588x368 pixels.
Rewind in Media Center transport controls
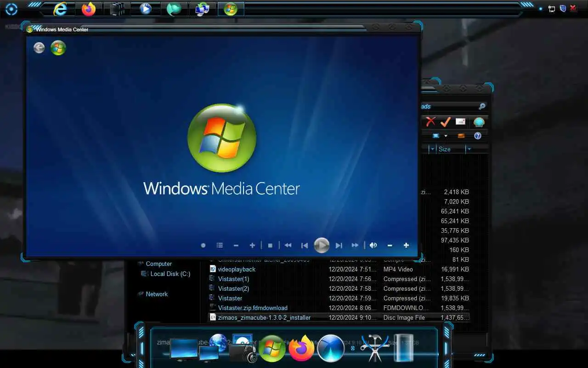(x=288, y=245)
